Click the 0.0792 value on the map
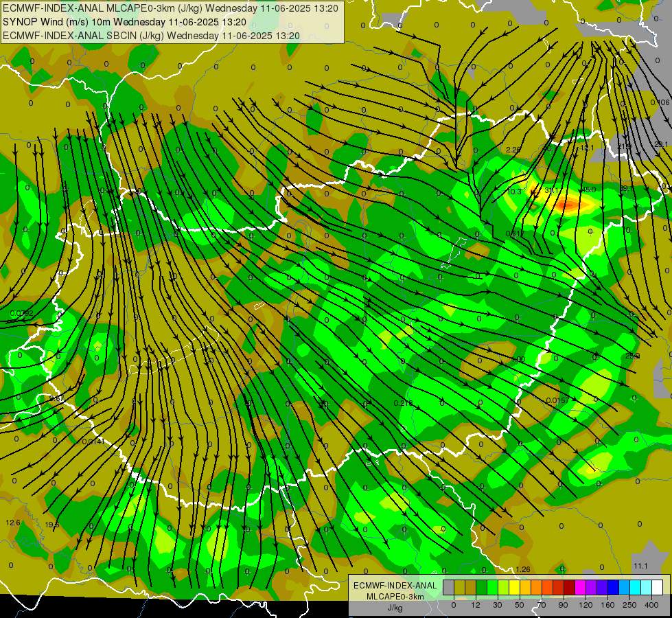The image size is (672, 618). click(x=21, y=313)
